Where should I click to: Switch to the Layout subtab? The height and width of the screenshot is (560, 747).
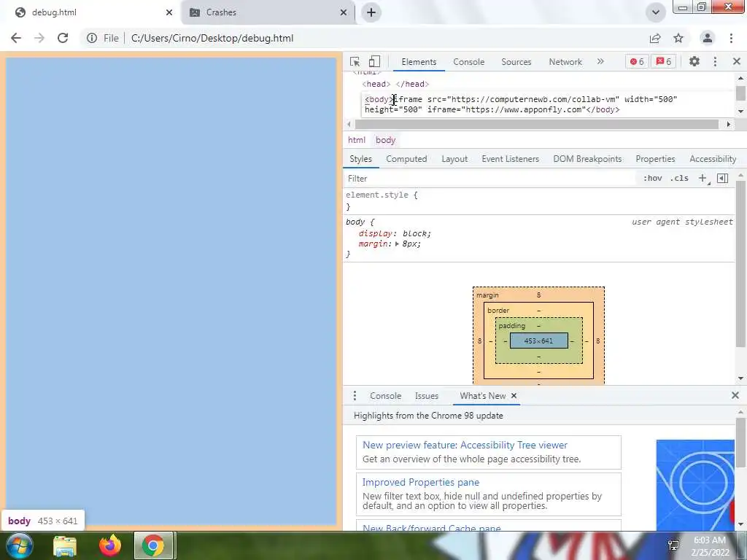pos(454,159)
